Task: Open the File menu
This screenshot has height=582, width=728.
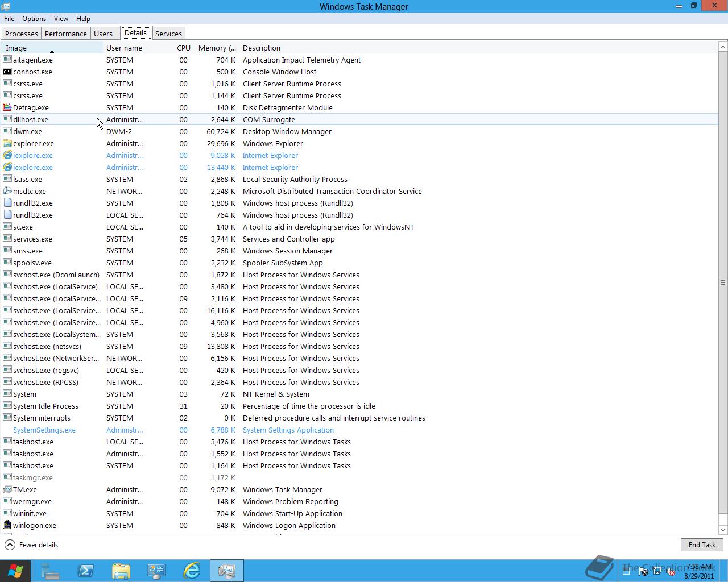Action: coord(9,19)
